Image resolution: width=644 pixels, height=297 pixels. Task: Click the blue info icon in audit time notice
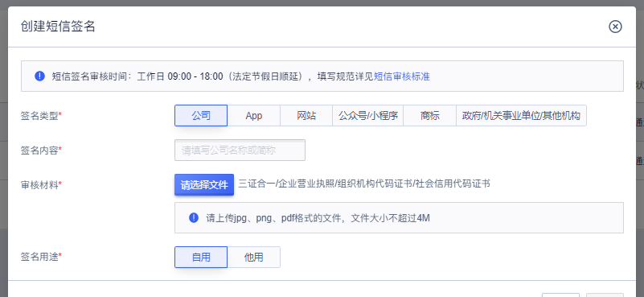39,76
